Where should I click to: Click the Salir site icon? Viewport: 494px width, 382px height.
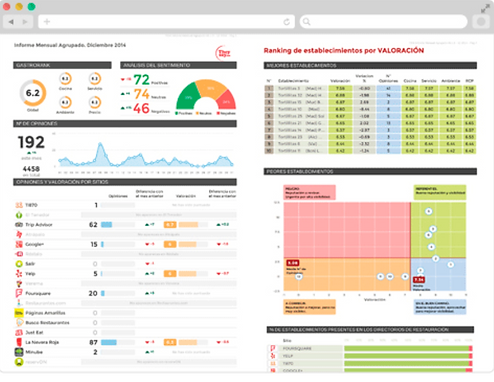[19, 264]
